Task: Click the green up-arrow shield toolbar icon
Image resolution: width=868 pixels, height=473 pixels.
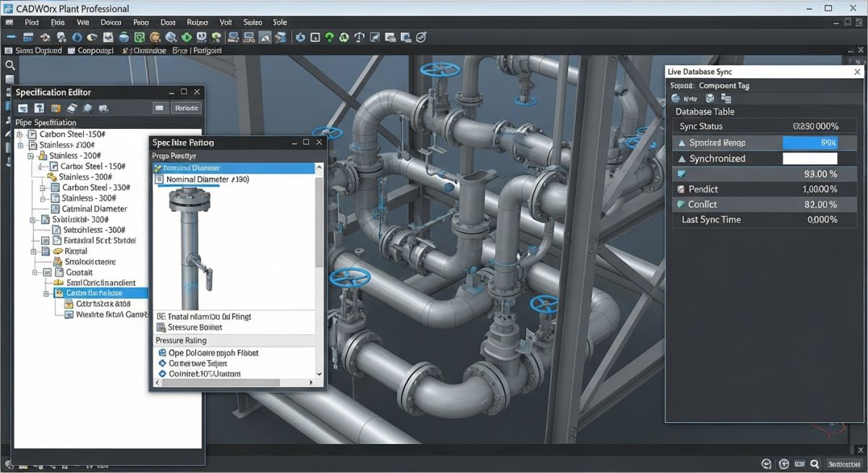Action: (x=329, y=37)
